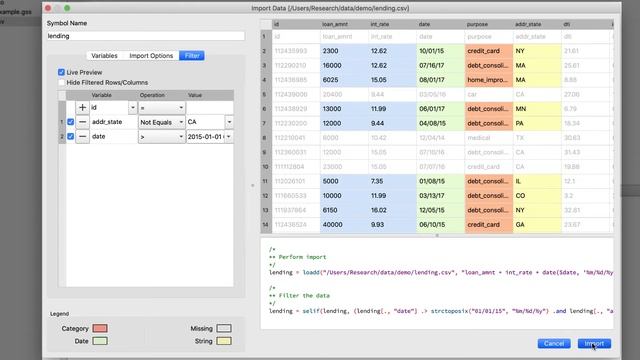
Task: Open date value dropdown 2015-01-01
Action: [x=229, y=137]
